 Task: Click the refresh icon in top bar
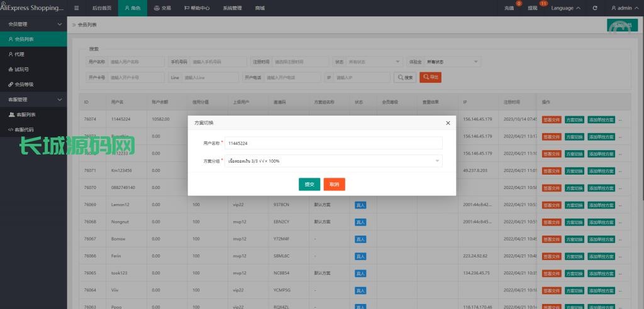click(595, 8)
